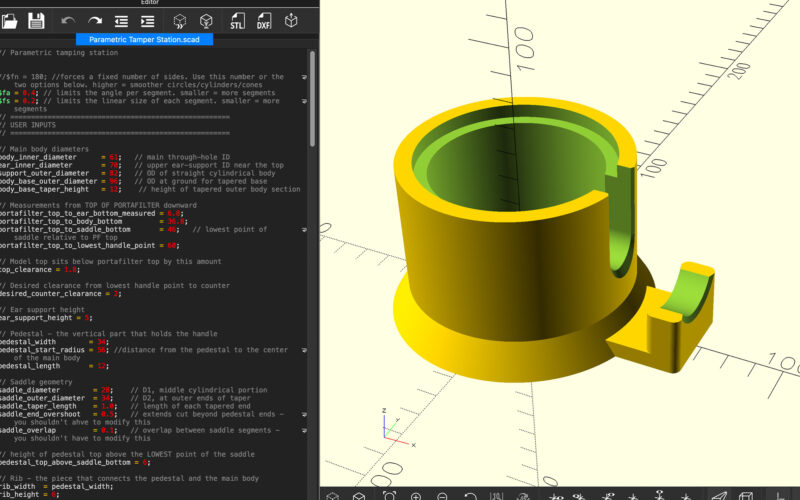Click the ear_inner_diameter variable line

[x=142, y=165]
